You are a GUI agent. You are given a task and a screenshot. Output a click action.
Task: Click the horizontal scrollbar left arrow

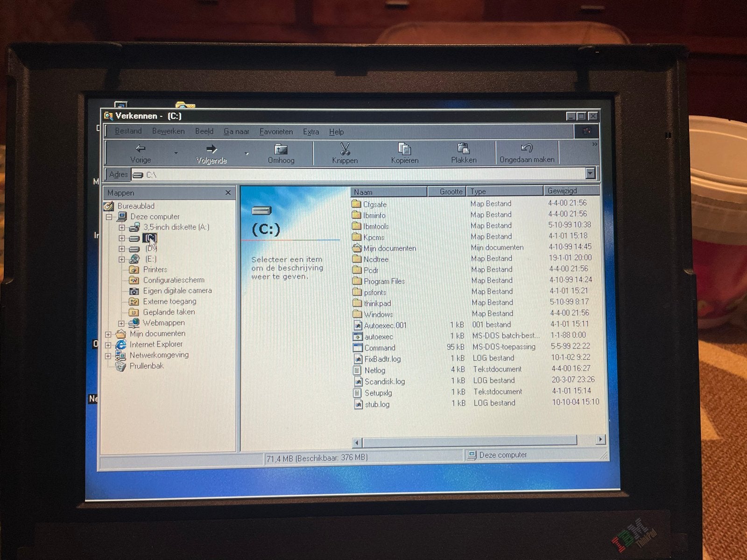357,442
